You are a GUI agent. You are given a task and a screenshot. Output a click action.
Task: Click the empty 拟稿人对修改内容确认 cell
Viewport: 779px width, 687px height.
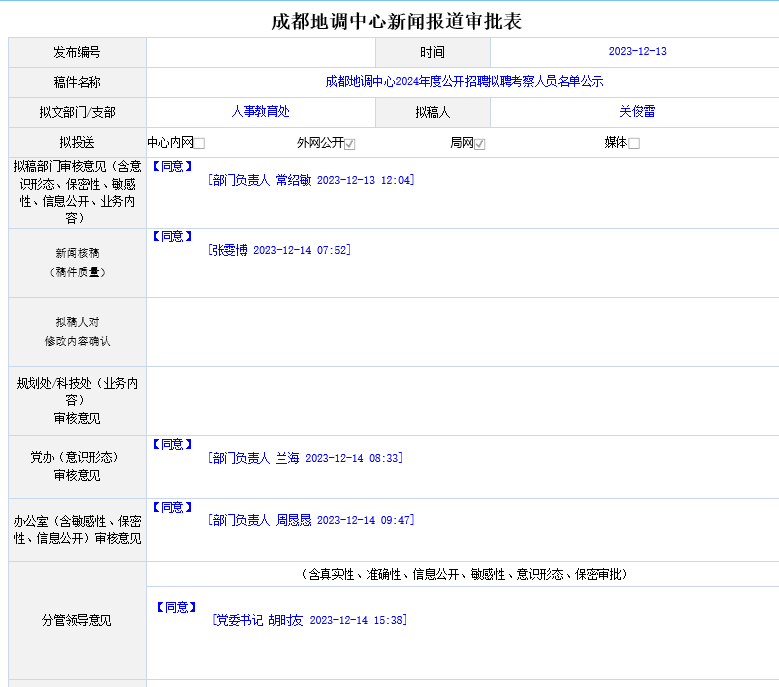[462, 332]
